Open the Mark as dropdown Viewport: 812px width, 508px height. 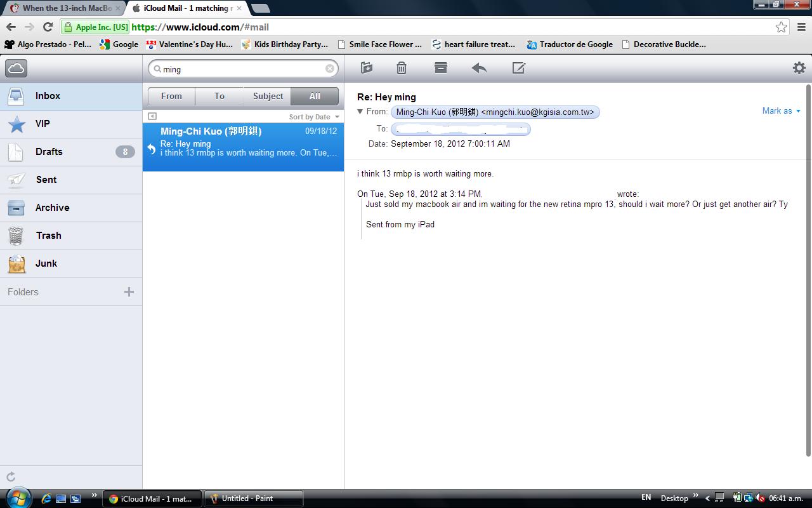pyautogui.click(x=781, y=111)
